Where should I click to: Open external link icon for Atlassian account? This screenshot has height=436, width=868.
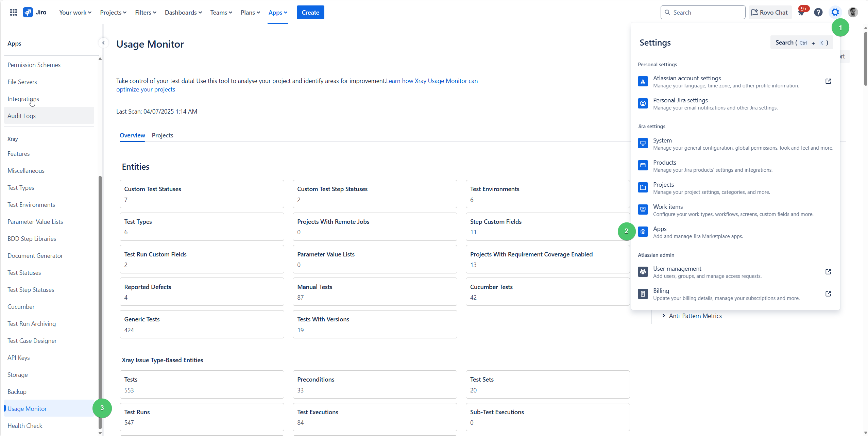[x=828, y=81]
